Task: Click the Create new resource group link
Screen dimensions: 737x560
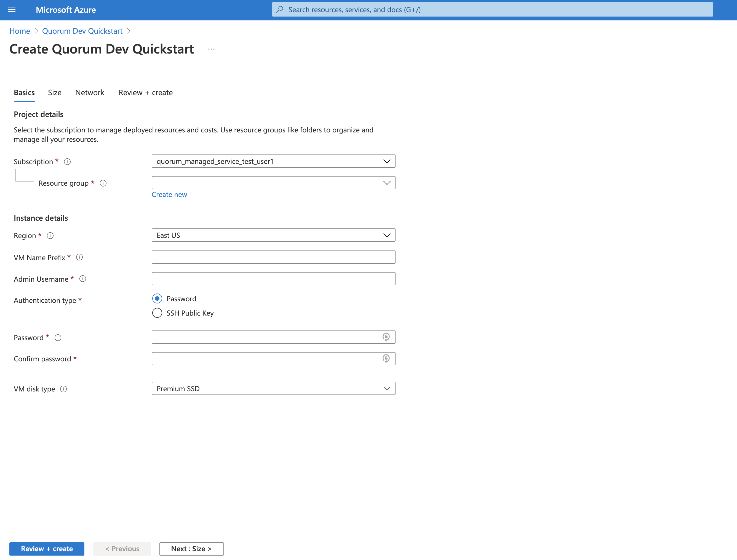Action: point(170,194)
